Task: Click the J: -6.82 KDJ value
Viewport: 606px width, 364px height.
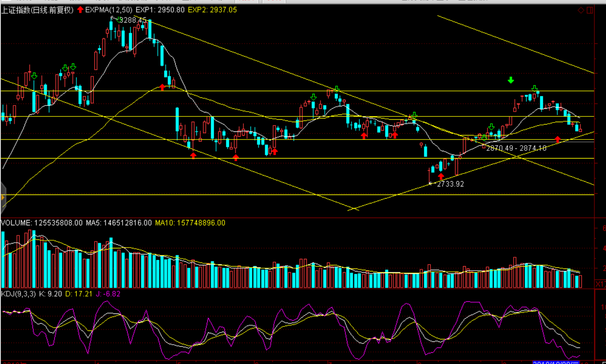Action: (x=108, y=294)
